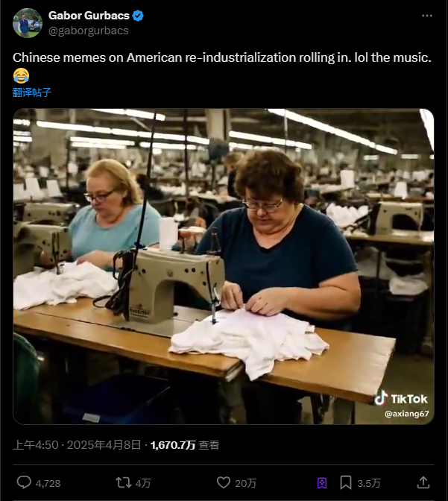Open the @gaborgurbacs handle link
448x501 pixels.
click(89, 31)
